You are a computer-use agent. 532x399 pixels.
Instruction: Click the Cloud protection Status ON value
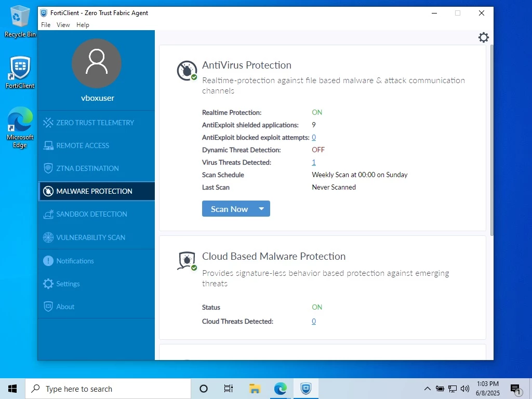tap(317, 307)
